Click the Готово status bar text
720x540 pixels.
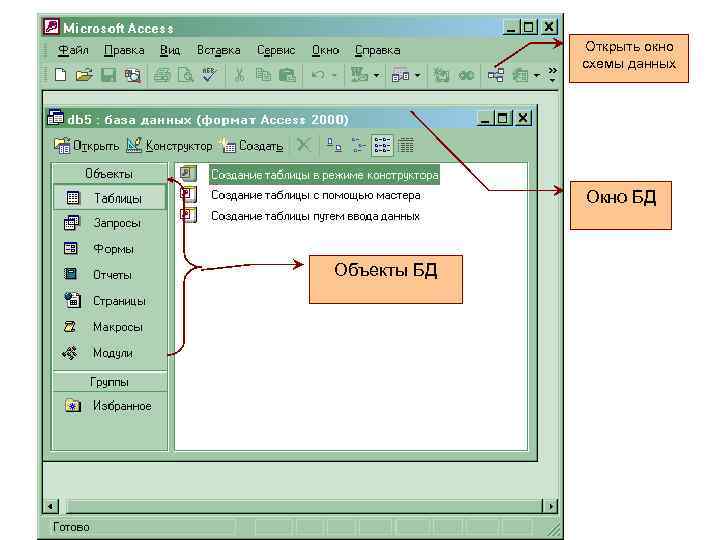[x=71, y=527]
